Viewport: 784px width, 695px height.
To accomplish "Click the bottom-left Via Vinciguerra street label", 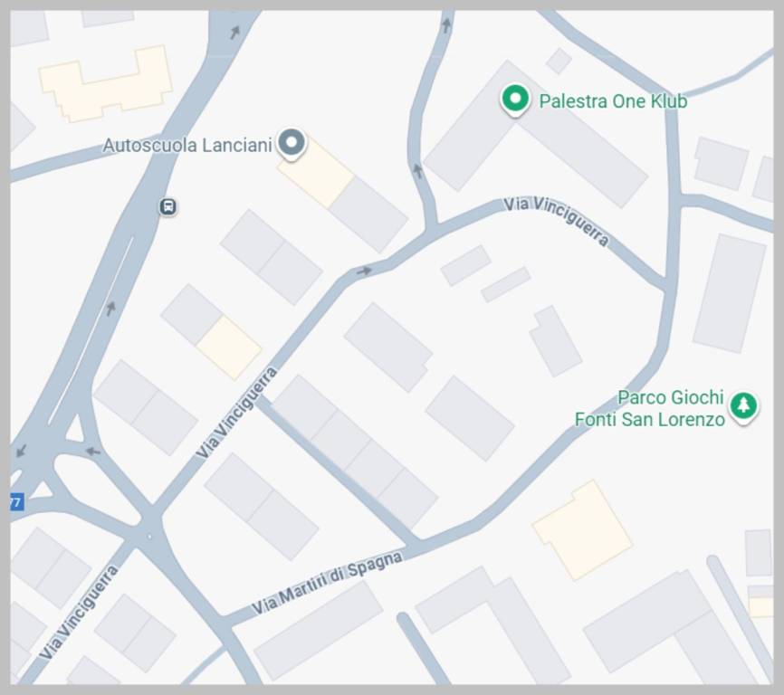I will point(79,612).
